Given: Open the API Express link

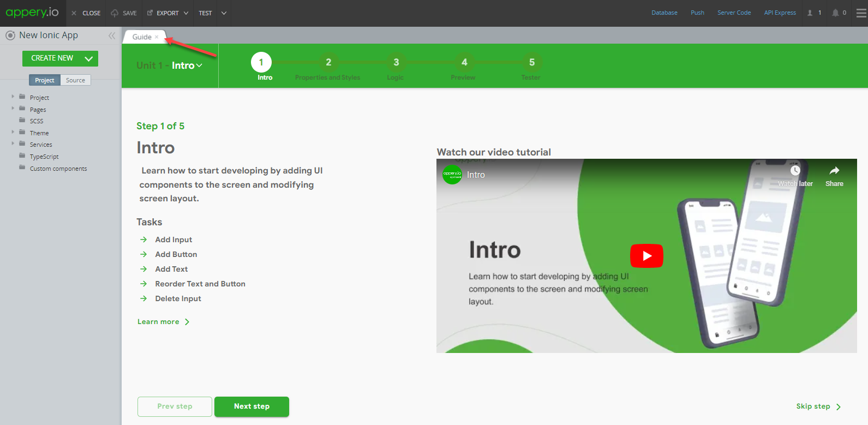Looking at the screenshot, I should [x=780, y=13].
